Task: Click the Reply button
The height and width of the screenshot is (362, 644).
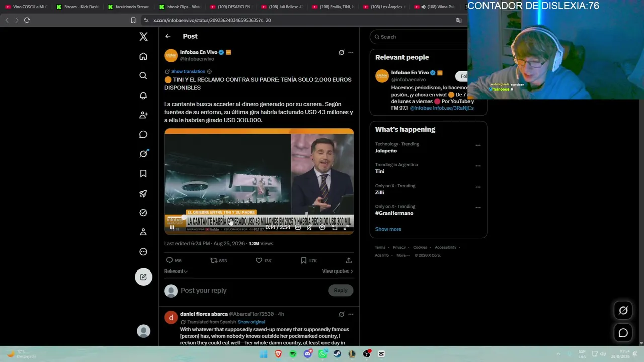Action: pos(341,290)
